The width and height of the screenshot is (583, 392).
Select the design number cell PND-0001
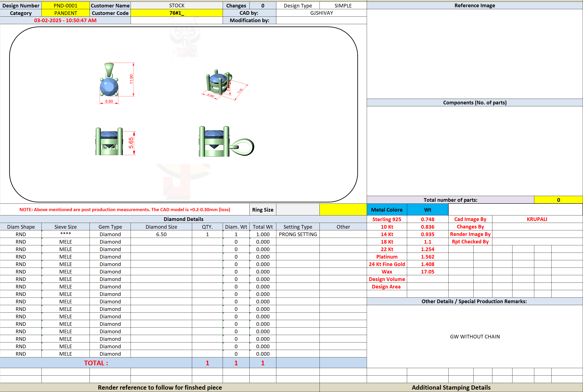coord(66,6)
